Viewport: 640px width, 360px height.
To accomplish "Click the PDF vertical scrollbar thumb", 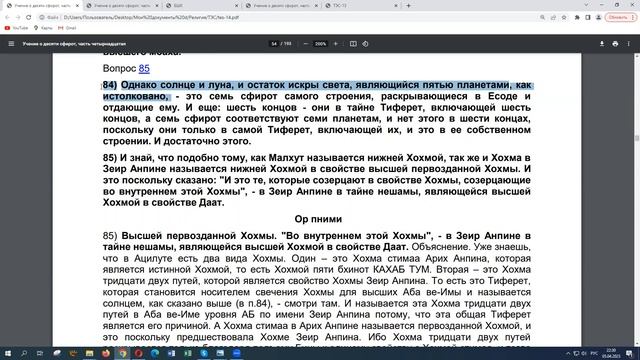I will point(637,138).
